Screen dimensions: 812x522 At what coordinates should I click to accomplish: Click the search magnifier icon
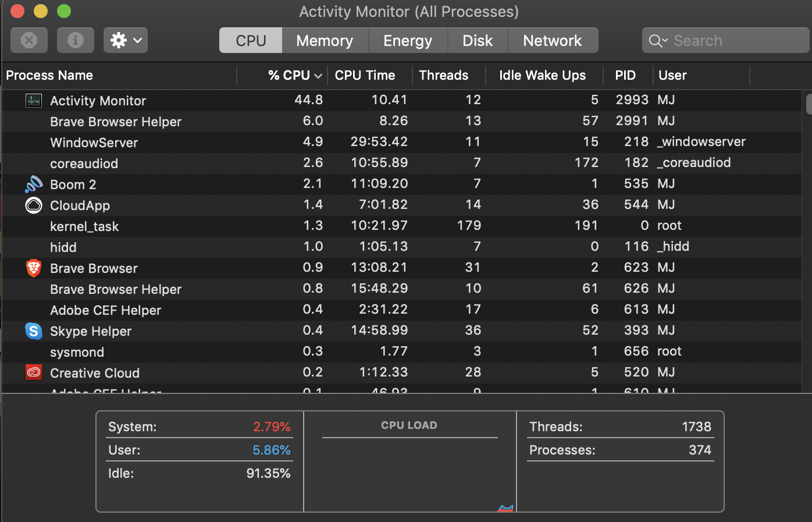pyautogui.click(x=658, y=41)
